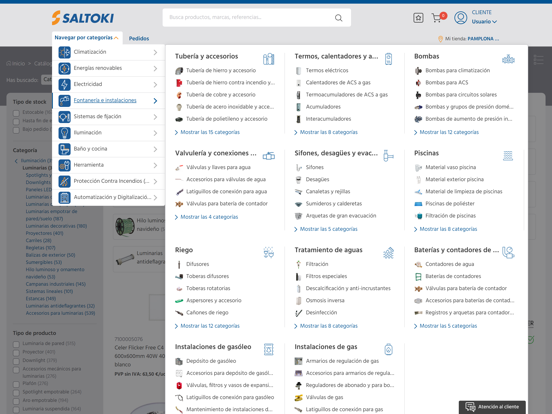Click the Sistemas de fijación icon
Image resolution: width=552 pixels, height=414 pixels.
tap(64, 117)
